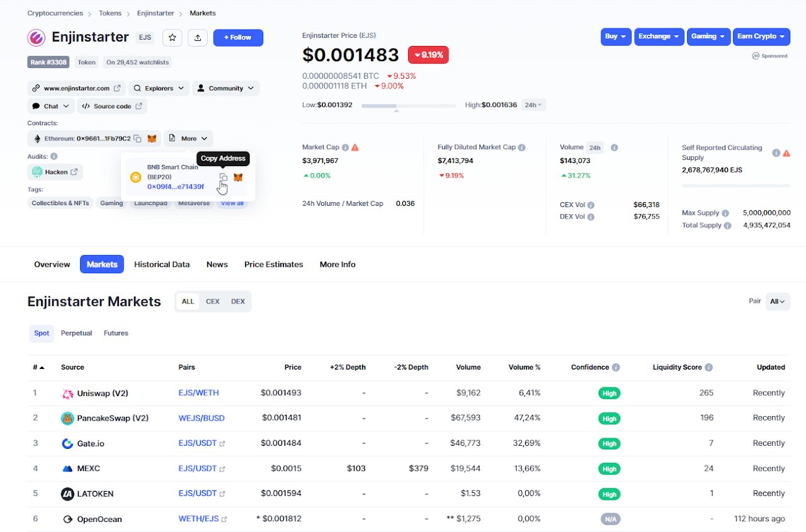
Task: Click the LATOKEN logo
Action: 67,494
